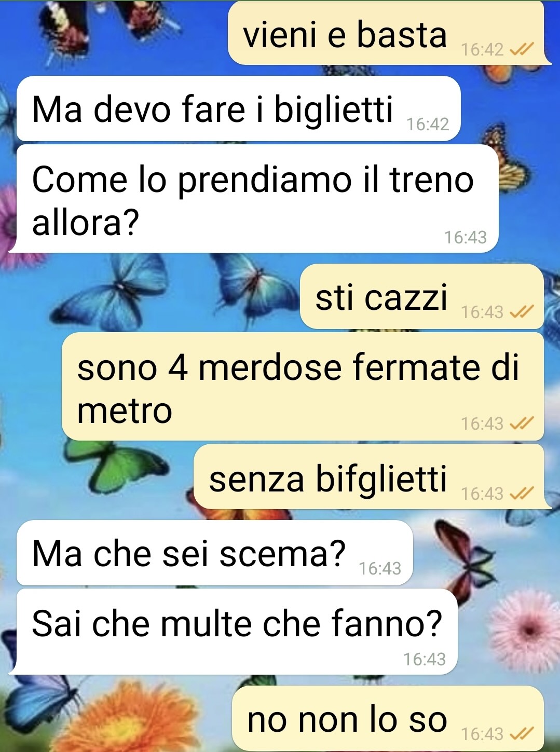Click the 16:42 timestamp on 'vieni e basta'
The height and width of the screenshot is (752, 560).
(x=483, y=50)
